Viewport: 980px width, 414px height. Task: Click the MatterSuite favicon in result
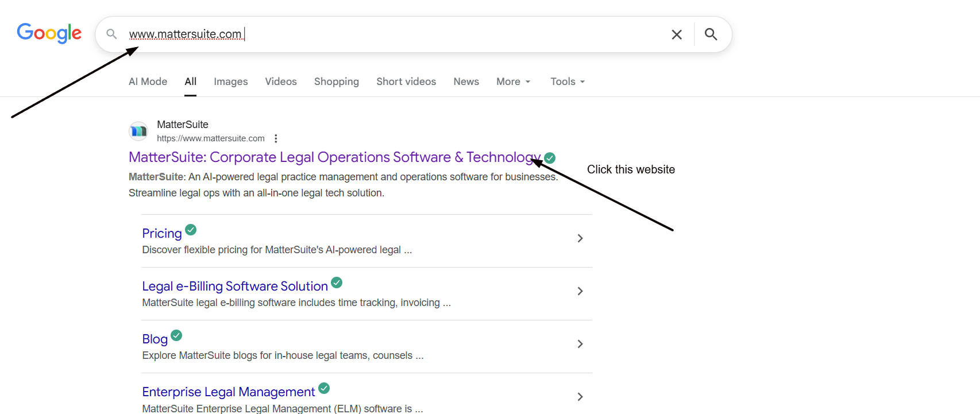(138, 131)
